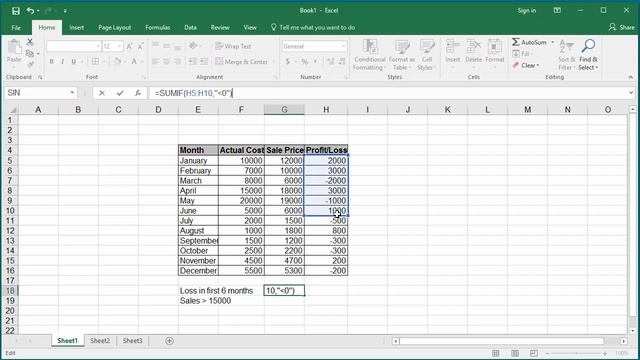
Task: Switch to Page Layout view icon
Action: (x=515, y=353)
